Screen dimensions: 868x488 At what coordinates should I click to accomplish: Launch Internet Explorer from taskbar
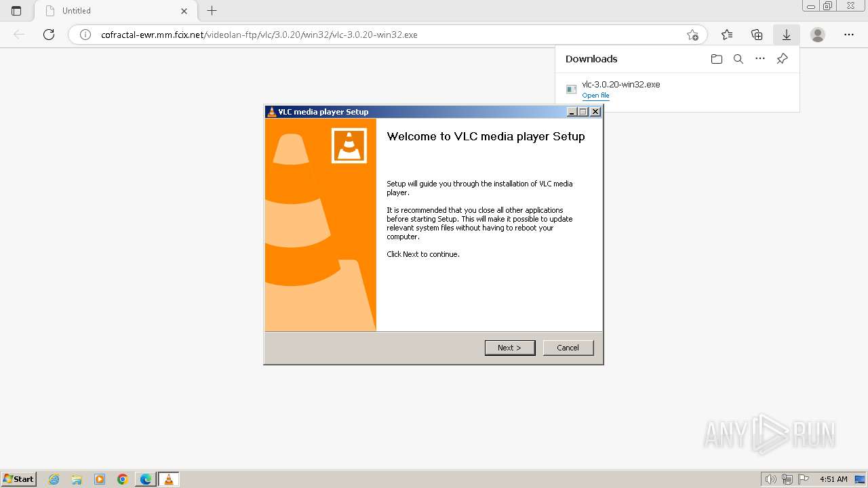pyautogui.click(x=54, y=479)
